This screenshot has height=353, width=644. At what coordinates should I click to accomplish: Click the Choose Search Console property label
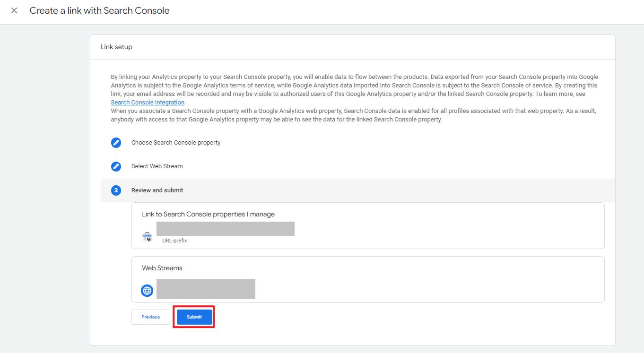click(176, 143)
